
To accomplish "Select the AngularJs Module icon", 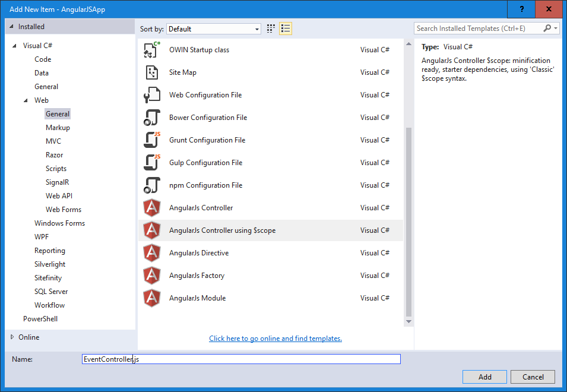I will [152, 298].
